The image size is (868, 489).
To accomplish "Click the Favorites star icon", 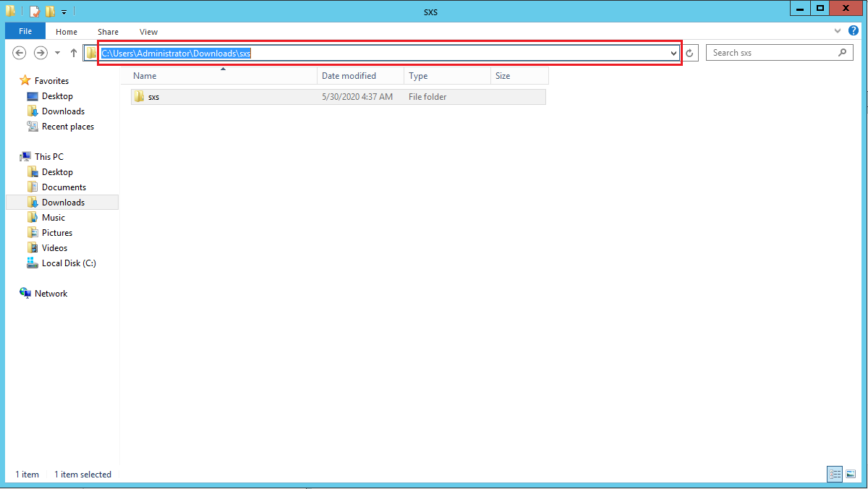I will [25, 80].
